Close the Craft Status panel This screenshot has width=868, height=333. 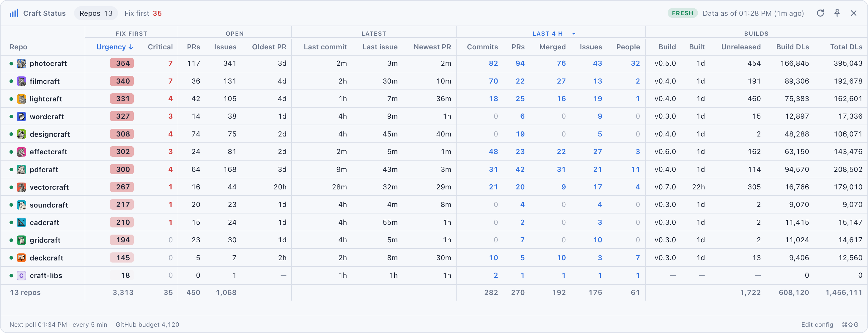point(853,13)
